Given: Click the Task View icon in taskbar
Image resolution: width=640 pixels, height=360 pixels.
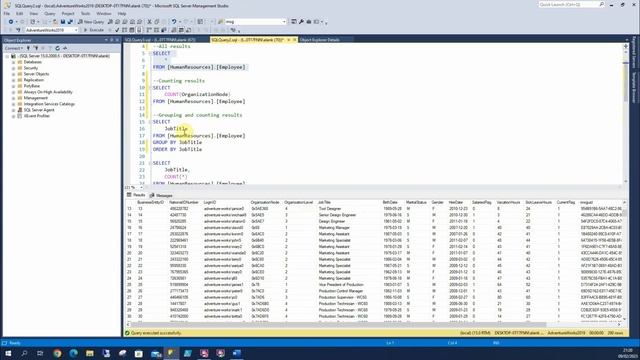Looking at the screenshot, I should pos(40,353).
